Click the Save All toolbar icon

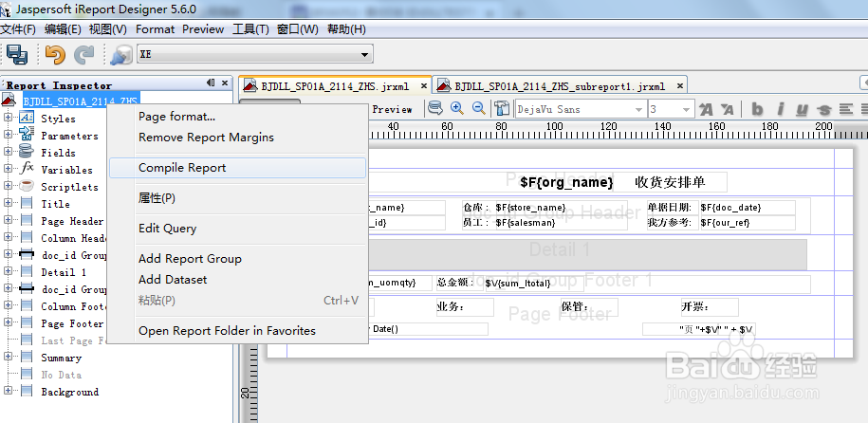pyautogui.click(x=17, y=54)
